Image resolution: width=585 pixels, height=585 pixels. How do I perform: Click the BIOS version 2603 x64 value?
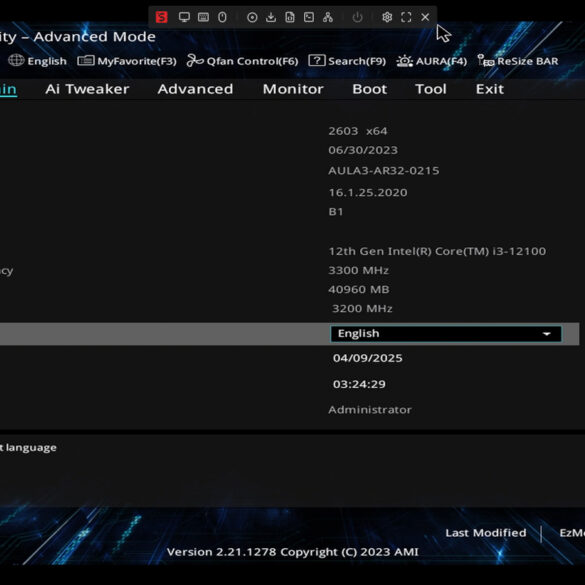[357, 131]
